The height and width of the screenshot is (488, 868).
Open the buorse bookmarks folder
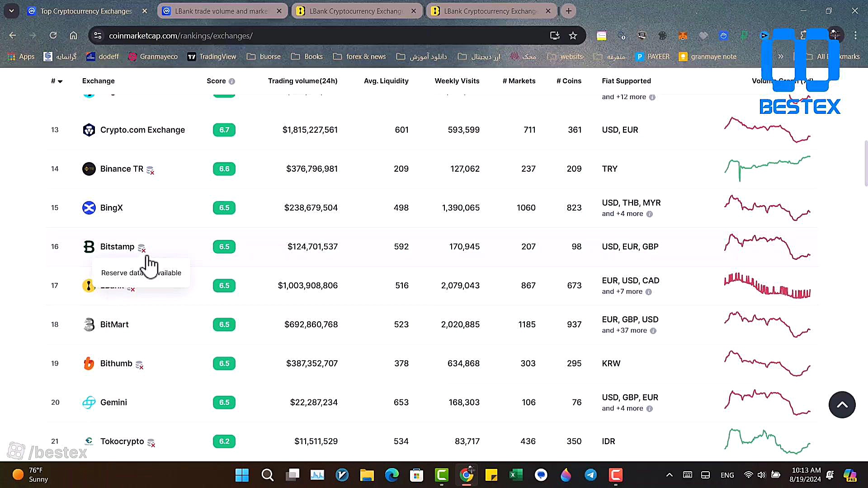coord(264,56)
